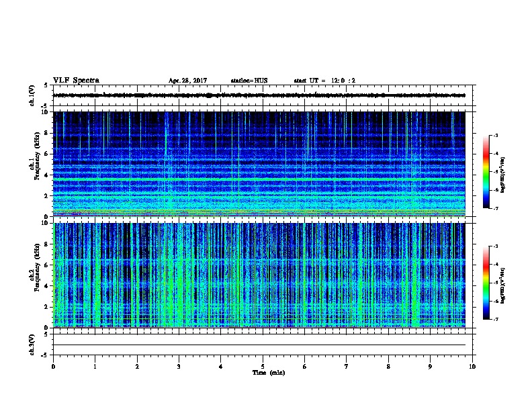
Task: Click the ch.1 spectrogram color bar
Action: pyautogui.click(x=486, y=172)
